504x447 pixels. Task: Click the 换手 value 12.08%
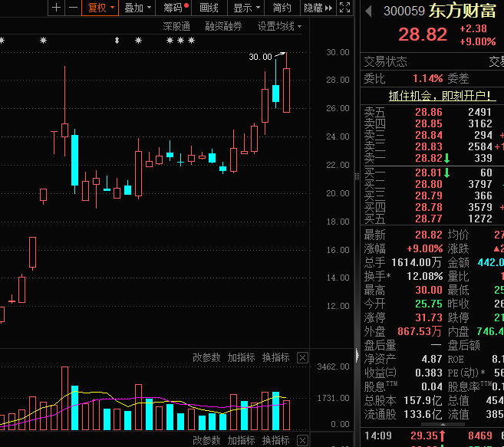(425, 276)
